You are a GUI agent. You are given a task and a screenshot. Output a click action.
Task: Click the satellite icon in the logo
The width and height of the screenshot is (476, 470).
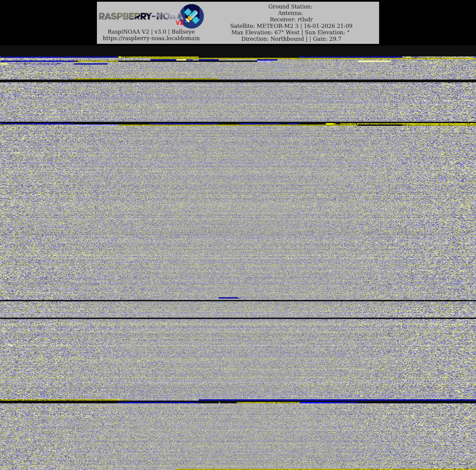(x=192, y=16)
